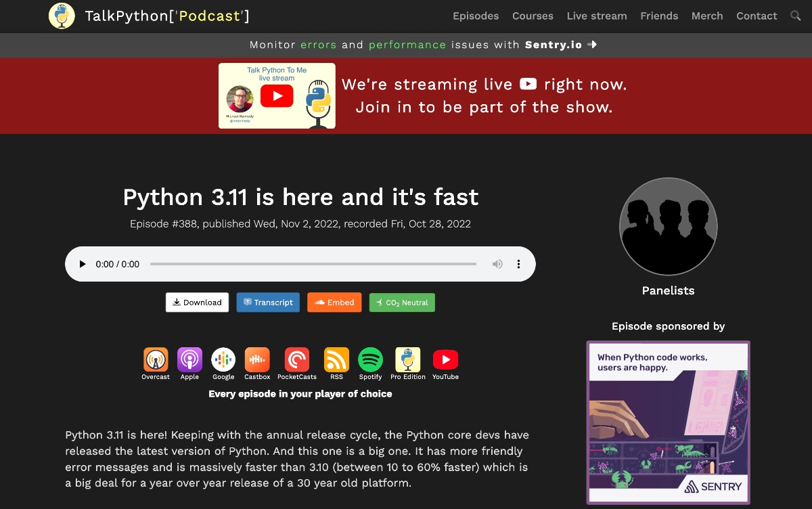The height and width of the screenshot is (509, 812).
Task: Click the Pro Edition icon
Action: [408, 359]
